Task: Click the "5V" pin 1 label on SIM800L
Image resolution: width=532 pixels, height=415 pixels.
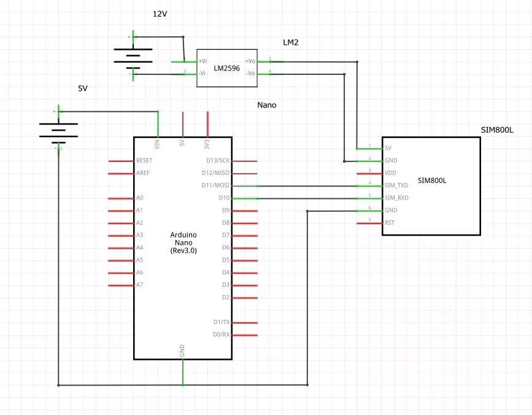Action: click(388, 149)
